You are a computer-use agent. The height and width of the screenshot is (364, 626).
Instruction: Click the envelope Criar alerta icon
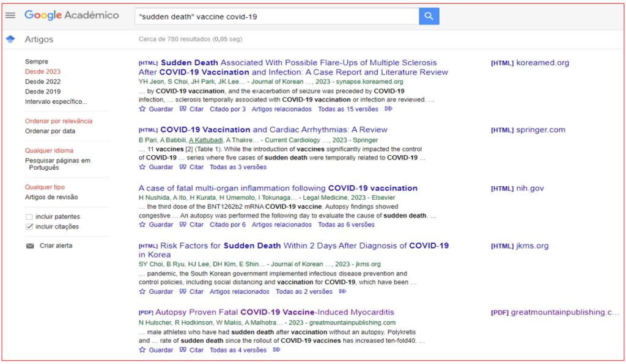(x=30, y=246)
